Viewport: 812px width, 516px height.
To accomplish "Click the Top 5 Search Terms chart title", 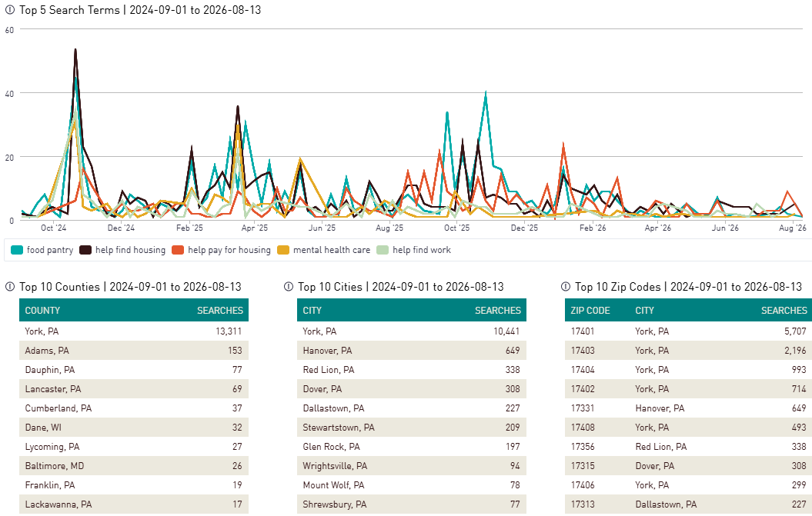I will click(x=140, y=10).
